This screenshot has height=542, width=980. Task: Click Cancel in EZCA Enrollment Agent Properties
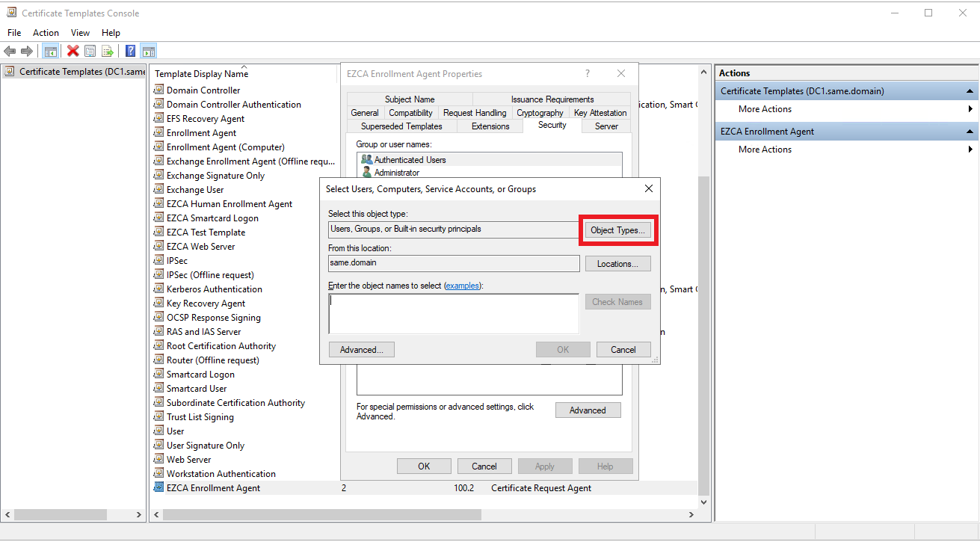pos(484,466)
